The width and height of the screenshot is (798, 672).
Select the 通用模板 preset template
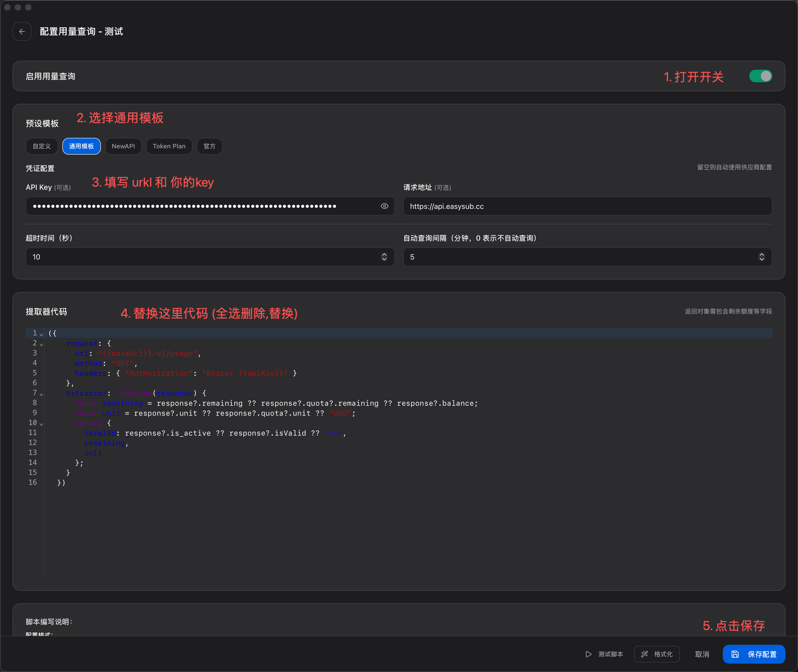(x=81, y=146)
